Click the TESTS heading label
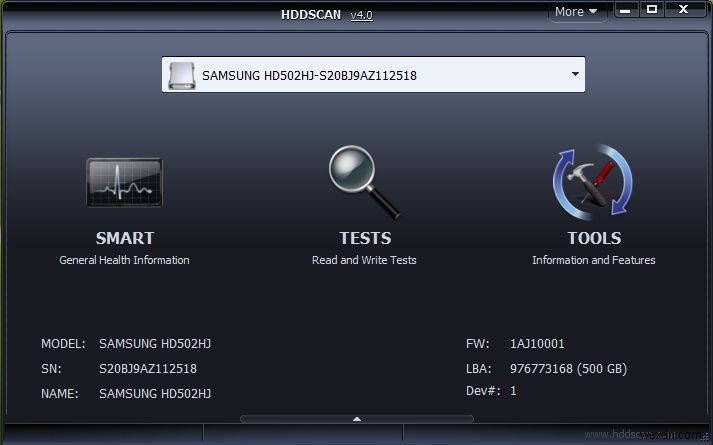This screenshot has width=713, height=445. [x=365, y=238]
